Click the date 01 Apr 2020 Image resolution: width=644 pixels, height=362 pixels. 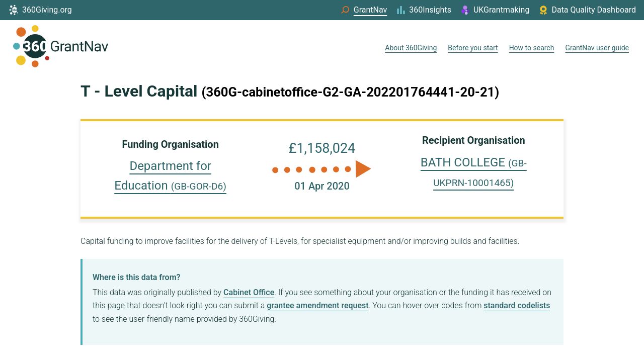coord(322,186)
